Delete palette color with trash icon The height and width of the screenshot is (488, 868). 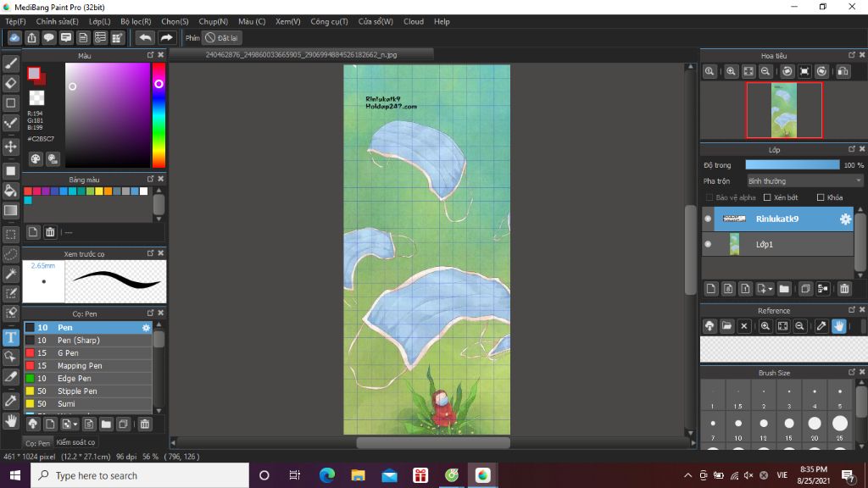(50, 232)
